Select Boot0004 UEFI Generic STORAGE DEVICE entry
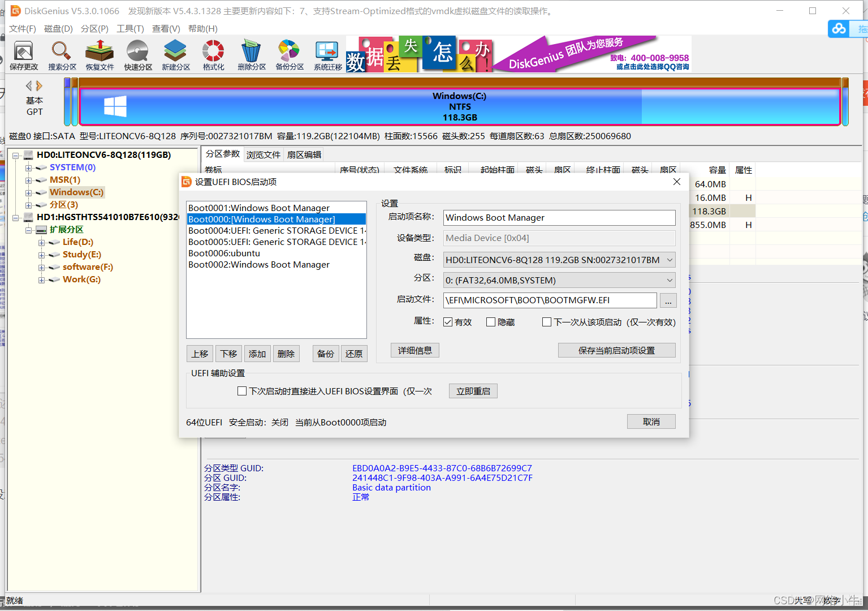This screenshot has width=868, height=611. [276, 230]
